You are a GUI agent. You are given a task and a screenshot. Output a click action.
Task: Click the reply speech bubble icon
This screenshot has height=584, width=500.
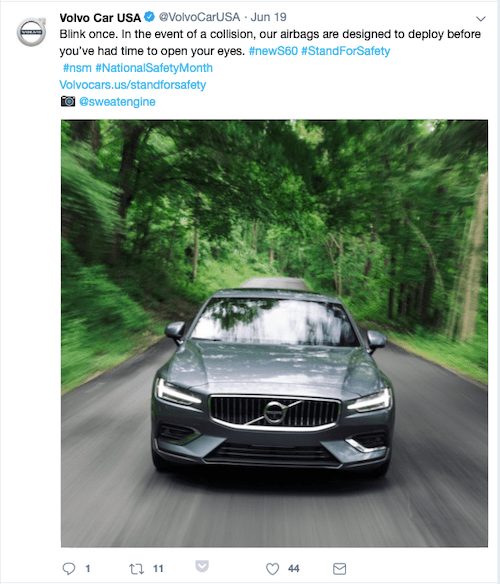click(69, 568)
